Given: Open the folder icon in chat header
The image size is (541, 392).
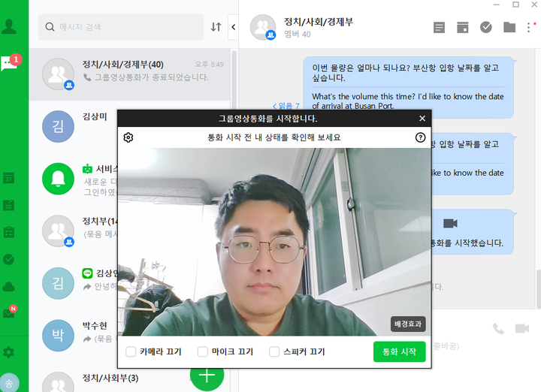Looking at the screenshot, I should click(x=509, y=27).
